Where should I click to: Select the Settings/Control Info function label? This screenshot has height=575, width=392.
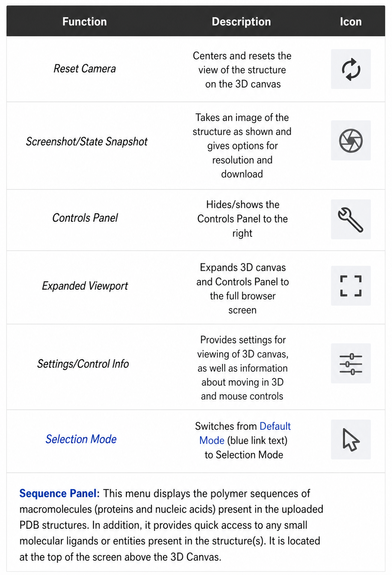click(x=83, y=364)
